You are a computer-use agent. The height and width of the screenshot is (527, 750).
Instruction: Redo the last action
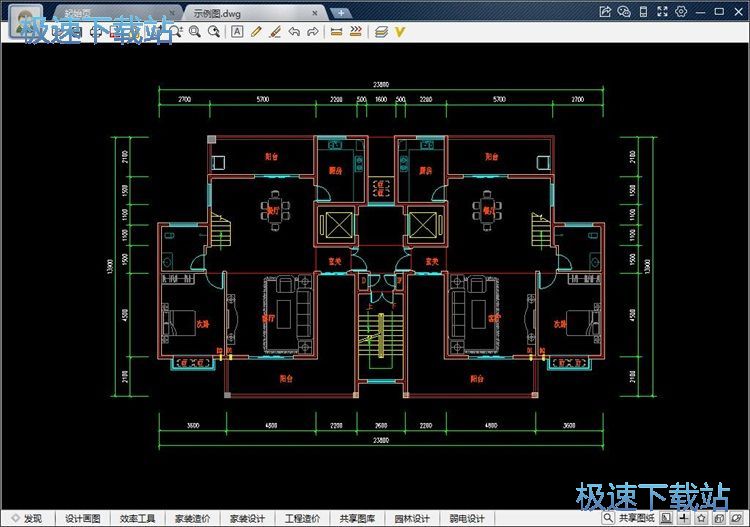[313, 32]
